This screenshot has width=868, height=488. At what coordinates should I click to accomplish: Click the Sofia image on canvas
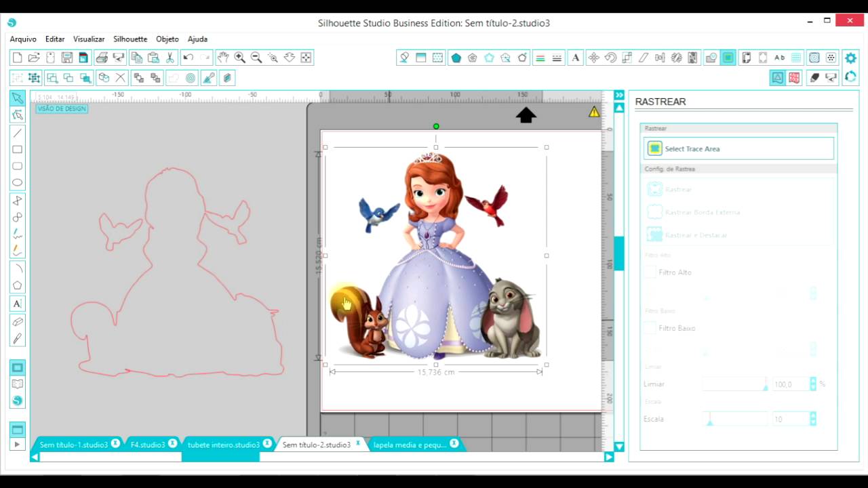click(x=435, y=256)
